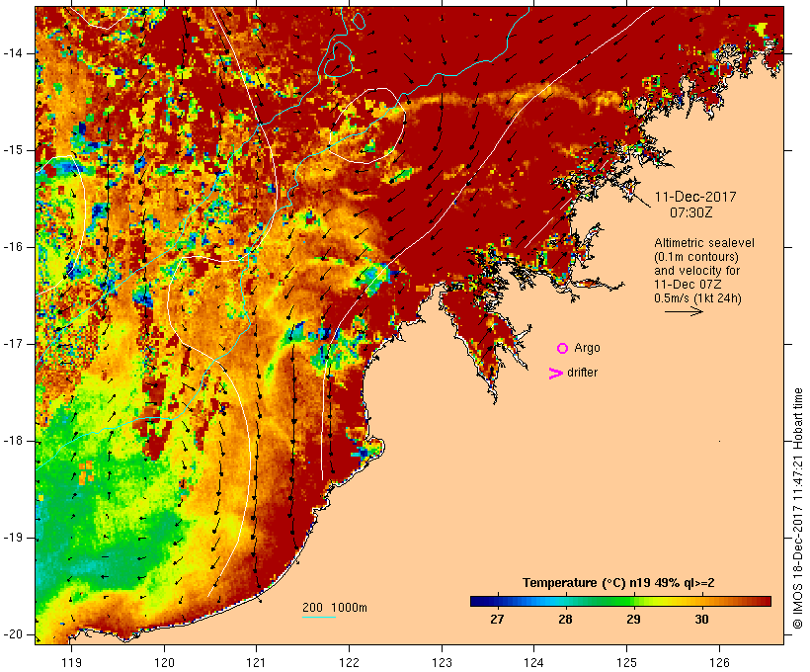Click the '0.5m/s (1kt 24h)' text
810x672 pixels.
coord(697,298)
